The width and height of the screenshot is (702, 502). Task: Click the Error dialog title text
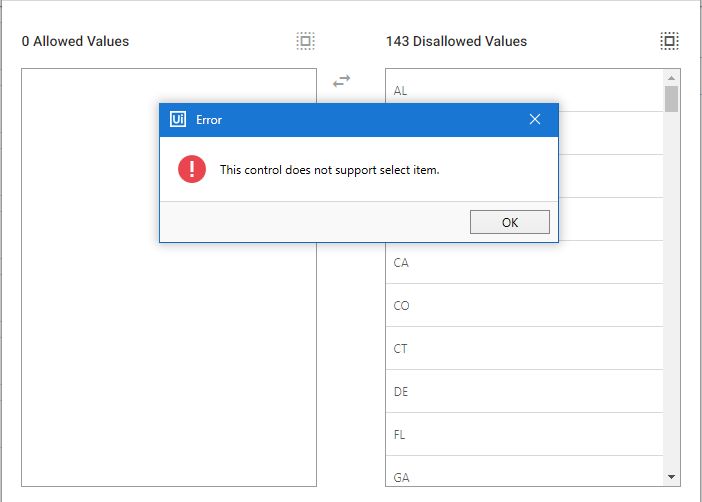209,120
